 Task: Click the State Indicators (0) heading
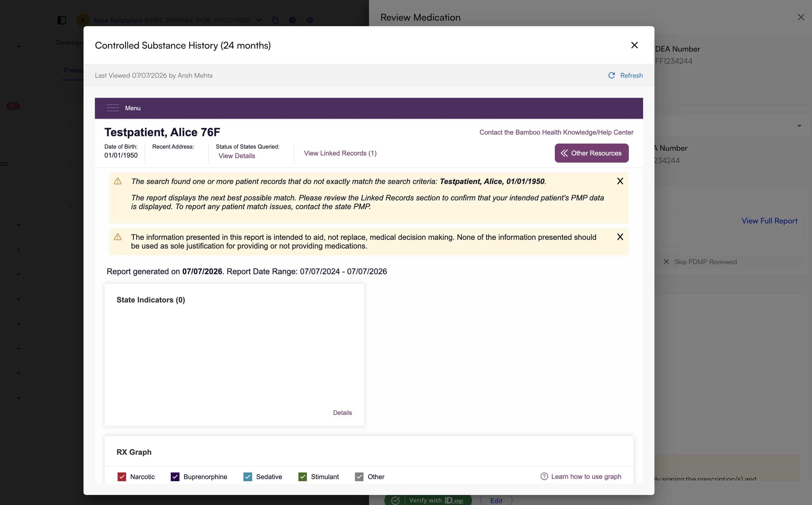(x=151, y=300)
